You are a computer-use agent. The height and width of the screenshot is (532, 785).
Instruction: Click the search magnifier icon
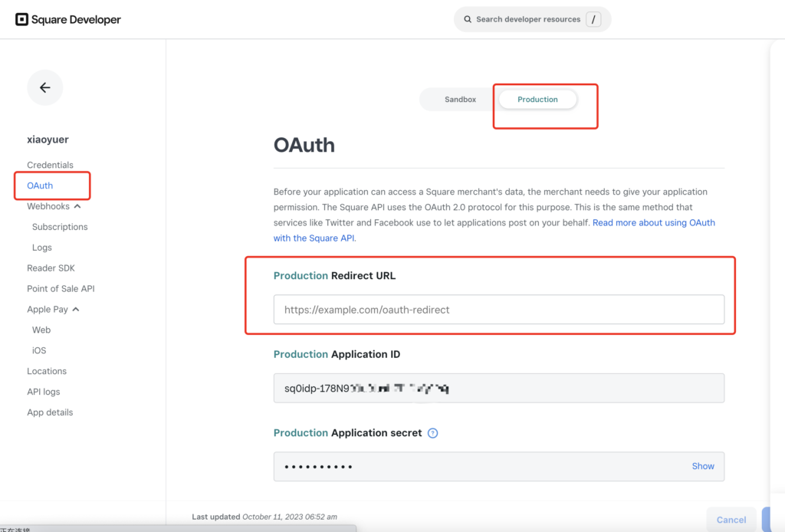tap(468, 19)
